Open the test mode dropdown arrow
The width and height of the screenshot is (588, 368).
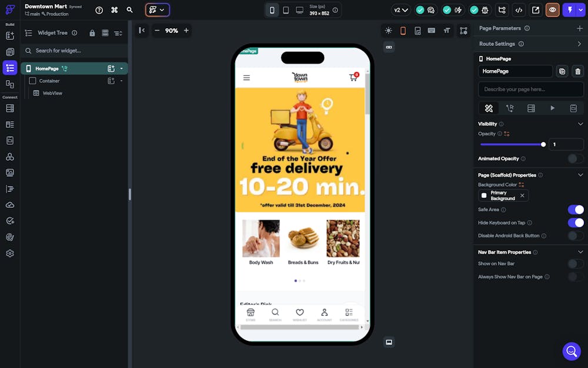pos(580,10)
